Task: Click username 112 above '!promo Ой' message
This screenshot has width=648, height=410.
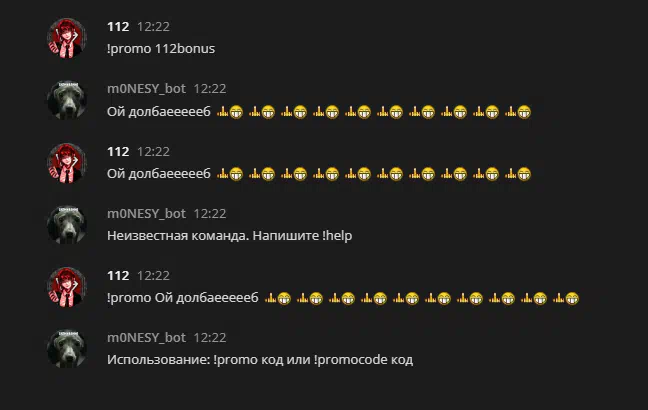Action: point(118,276)
